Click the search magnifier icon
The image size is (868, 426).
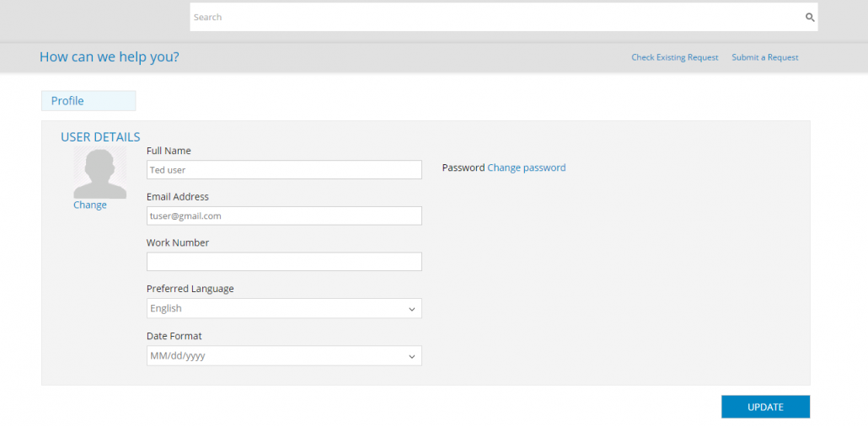click(809, 17)
